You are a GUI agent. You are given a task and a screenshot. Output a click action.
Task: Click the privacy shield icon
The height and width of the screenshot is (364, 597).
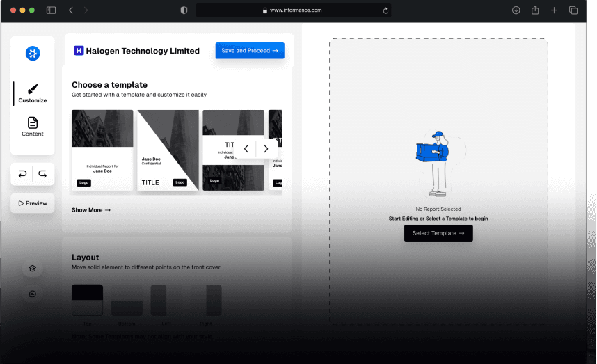184,10
